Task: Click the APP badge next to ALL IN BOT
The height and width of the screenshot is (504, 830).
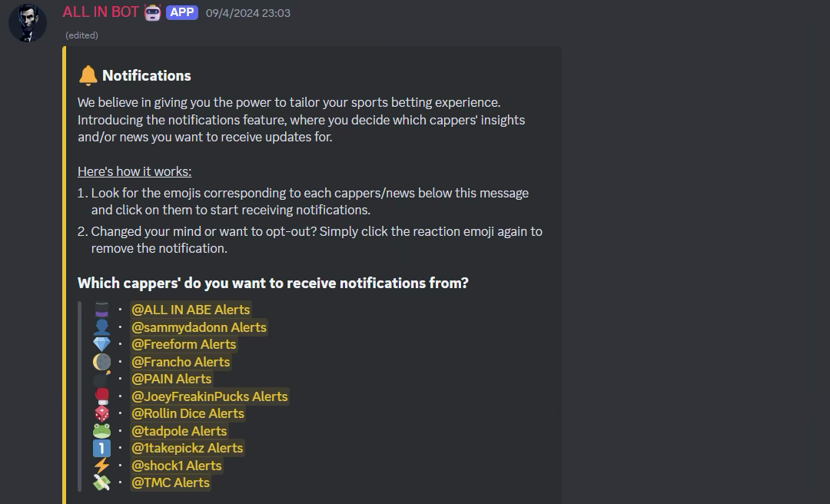Action: [182, 12]
